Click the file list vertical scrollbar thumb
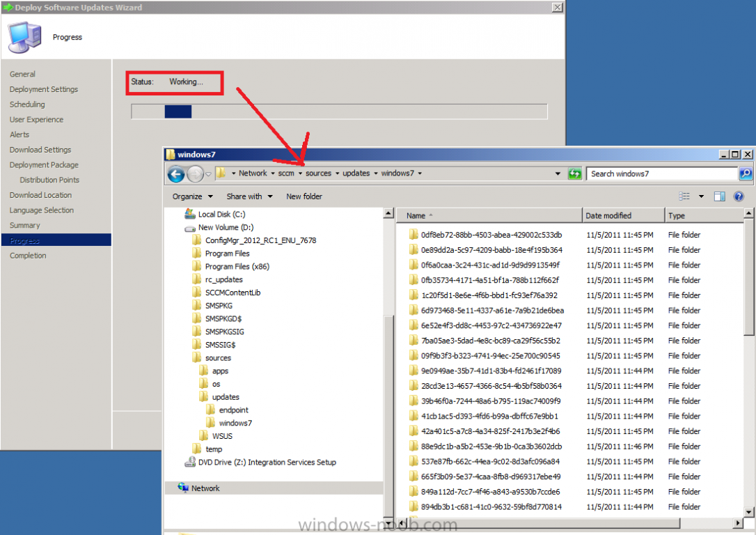756x535 pixels. (749, 277)
